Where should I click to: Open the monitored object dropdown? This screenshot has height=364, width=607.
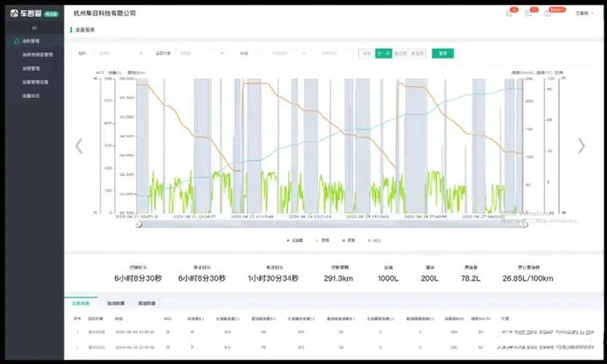point(201,53)
